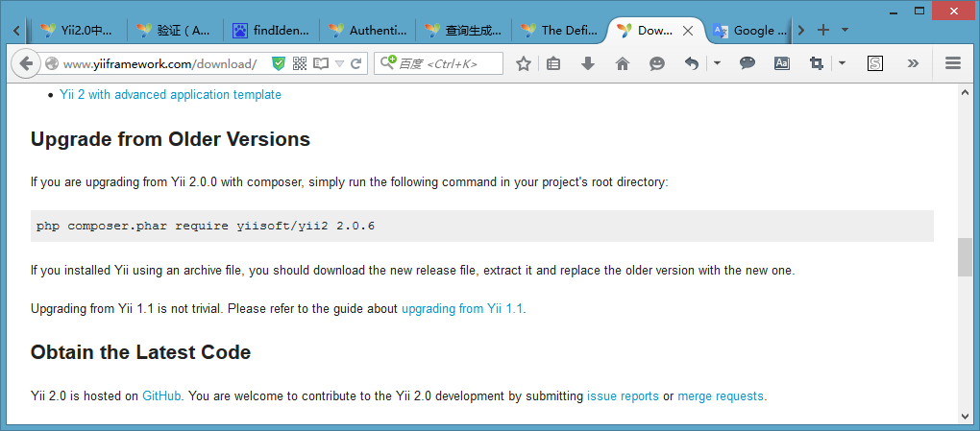Switch to the 查询生成... tab
Image resolution: width=980 pixels, height=431 pixels.
click(464, 30)
